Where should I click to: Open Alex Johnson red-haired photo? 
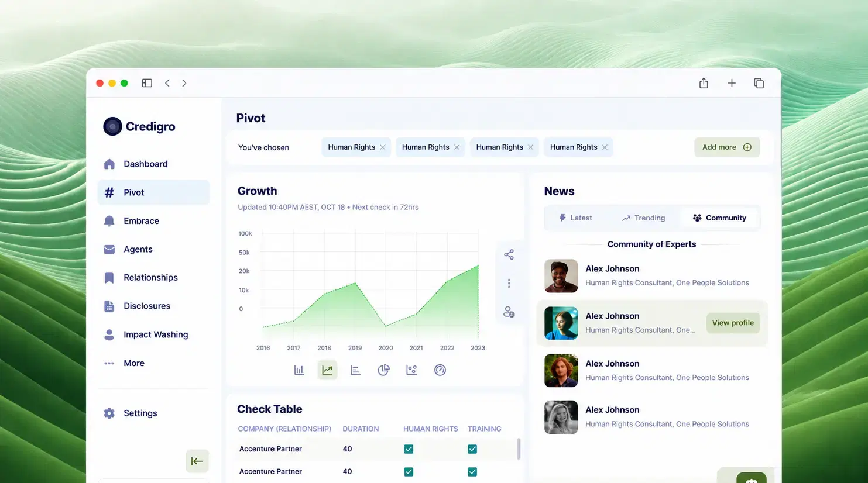coord(561,371)
